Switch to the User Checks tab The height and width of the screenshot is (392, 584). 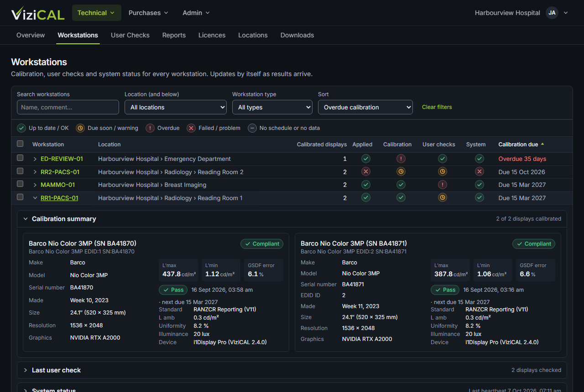130,35
